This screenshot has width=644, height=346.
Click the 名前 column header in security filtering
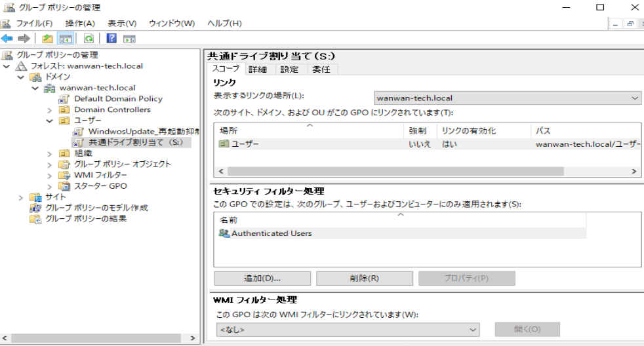(x=400, y=220)
